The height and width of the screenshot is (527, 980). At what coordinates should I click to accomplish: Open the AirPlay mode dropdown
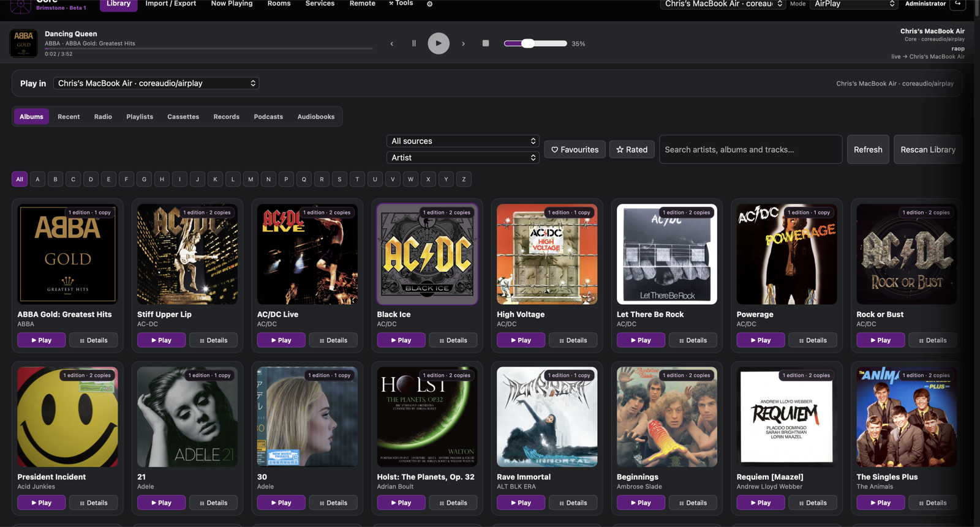pos(854,4)
